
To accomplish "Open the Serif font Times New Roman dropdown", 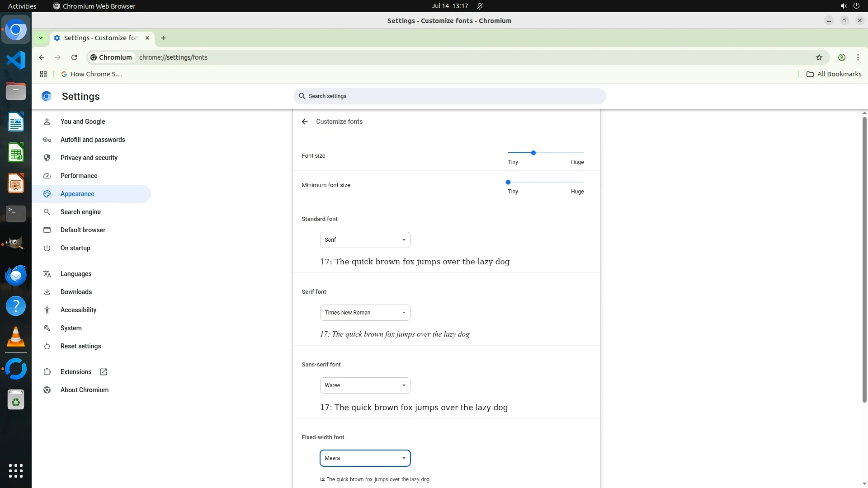I will 365,313.
